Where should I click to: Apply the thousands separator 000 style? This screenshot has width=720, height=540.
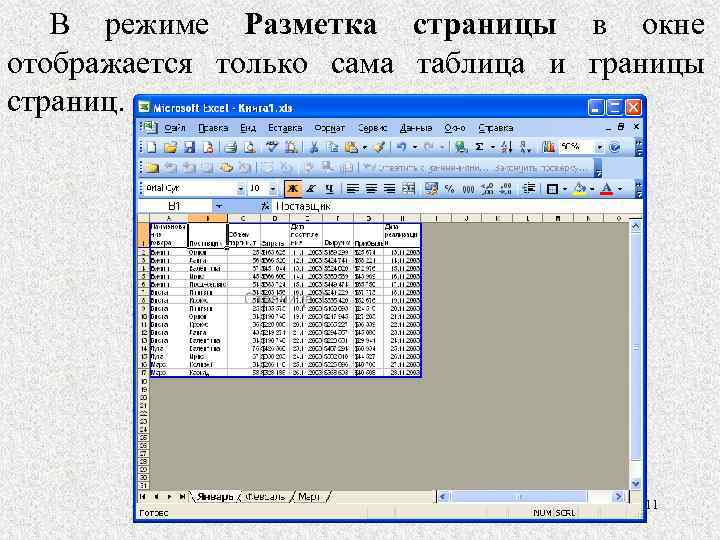click(468, 189)
